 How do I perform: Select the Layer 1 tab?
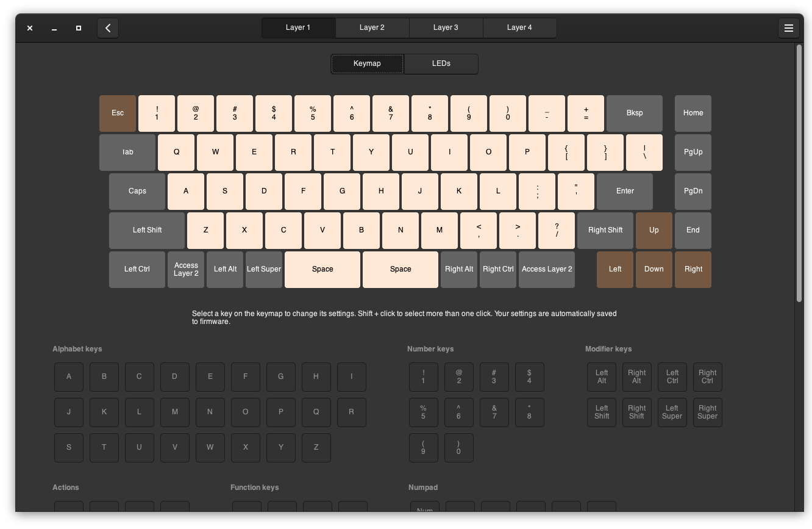pos(298,28)
